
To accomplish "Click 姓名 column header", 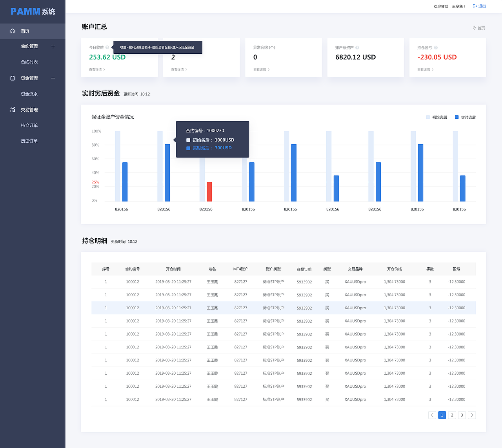I will click(212, 269).
